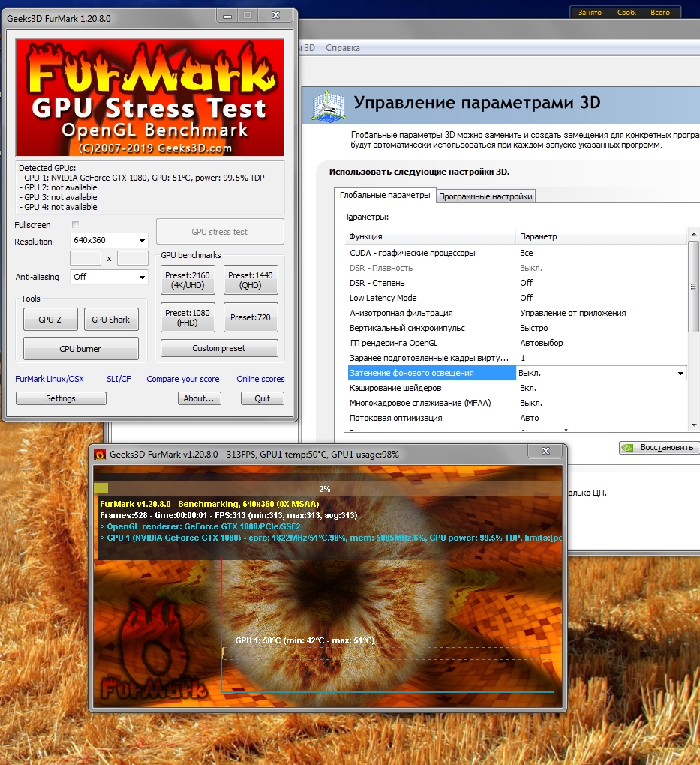The width and height of the screenshot is (700, 765).
Task: Select CUDA - графические процессоры row
Action: [516, 253]
